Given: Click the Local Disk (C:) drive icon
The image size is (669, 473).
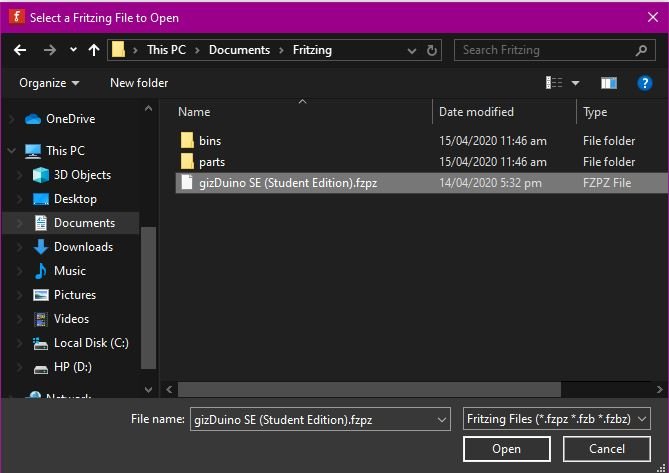Looking at the screenshot, I should (x=41, y=343).
